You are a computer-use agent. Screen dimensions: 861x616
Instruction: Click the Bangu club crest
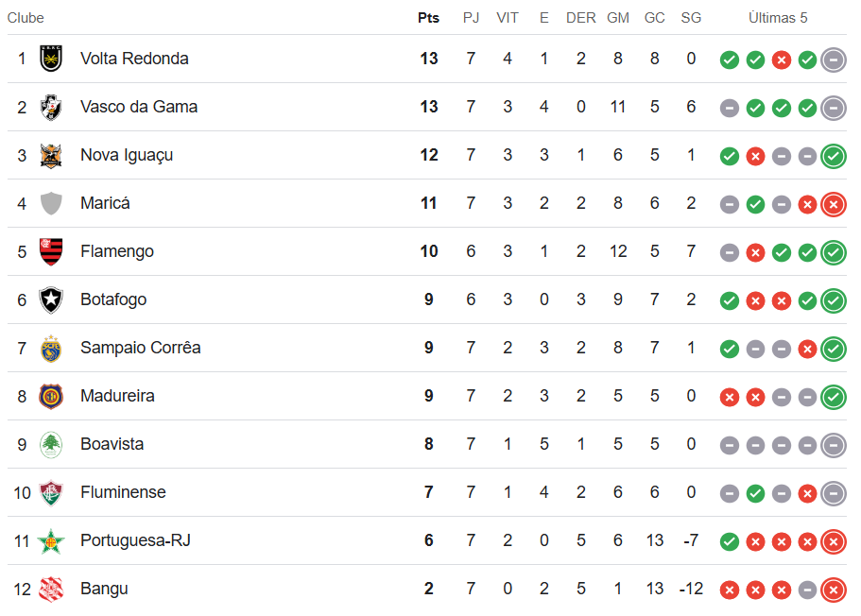point(51,589)
